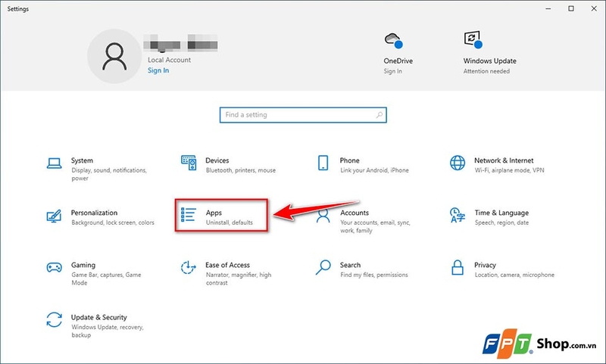This screenshot has height=364, width=606.
Task: Click 'Speech, region, date' description
Action: pos(501,222)
